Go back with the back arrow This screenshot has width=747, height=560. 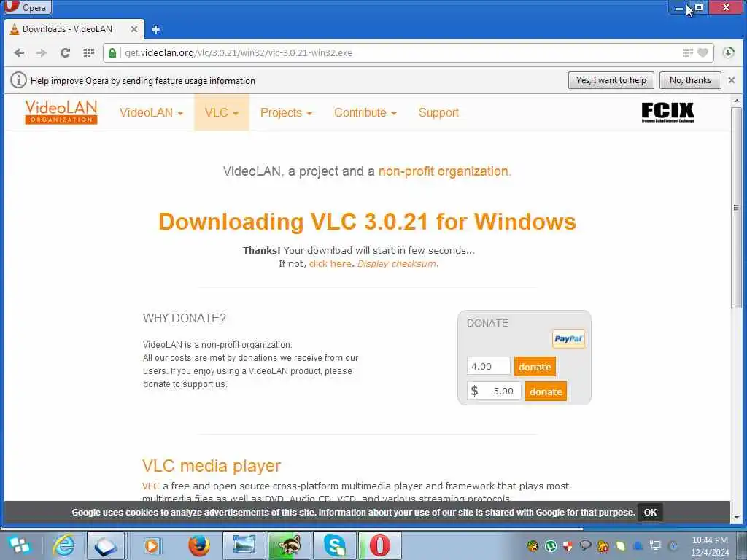pos(19,52)
